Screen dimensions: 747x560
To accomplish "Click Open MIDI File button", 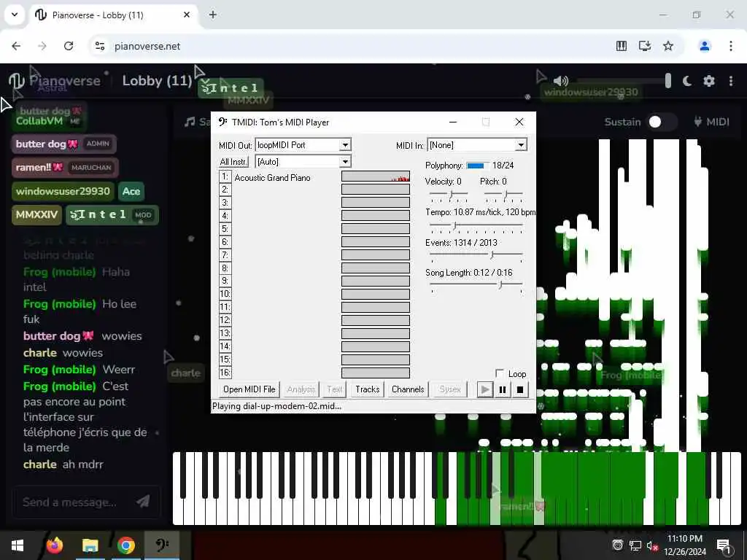I will (249, 389).
